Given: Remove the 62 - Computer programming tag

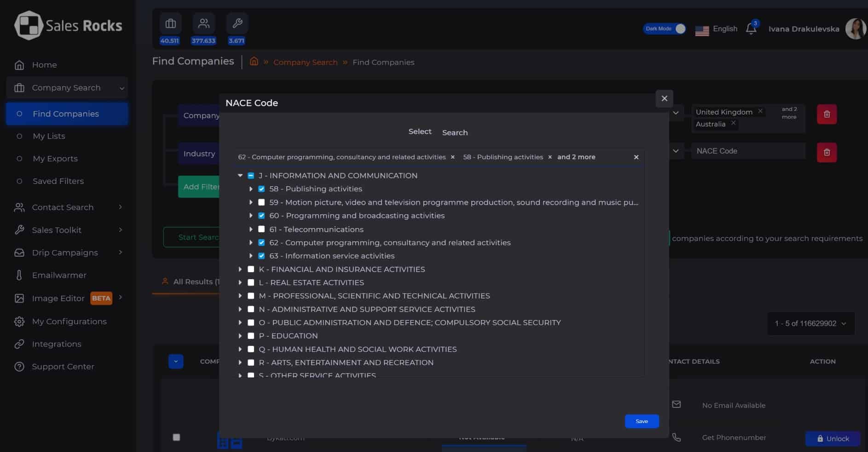Looking at the screenshot, I should [452, 157].
